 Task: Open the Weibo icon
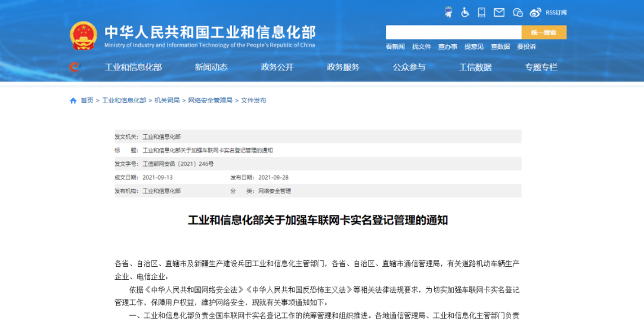[535, 13]
